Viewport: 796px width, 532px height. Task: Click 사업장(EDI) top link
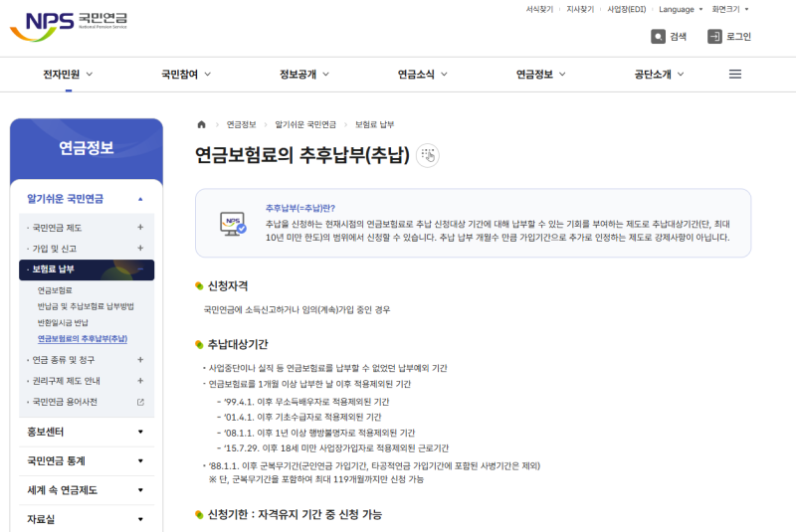coord(627,9)
